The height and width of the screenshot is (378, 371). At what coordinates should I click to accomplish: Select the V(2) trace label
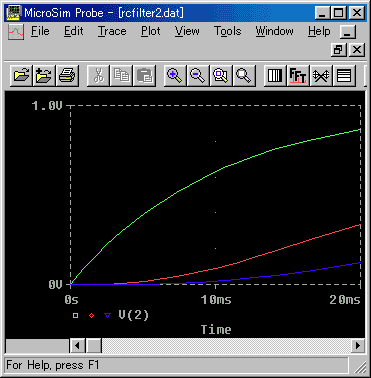coord(134,315)
